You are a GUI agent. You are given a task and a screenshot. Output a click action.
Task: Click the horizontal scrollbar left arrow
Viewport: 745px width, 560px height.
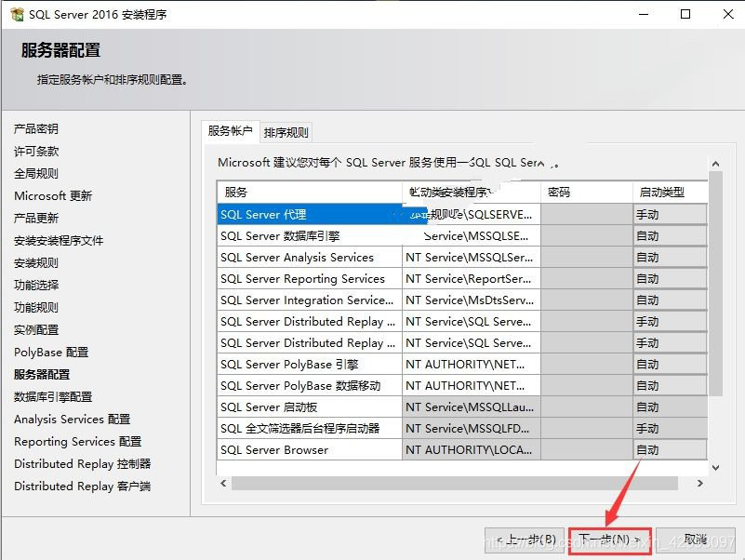(x=224, y=483)
